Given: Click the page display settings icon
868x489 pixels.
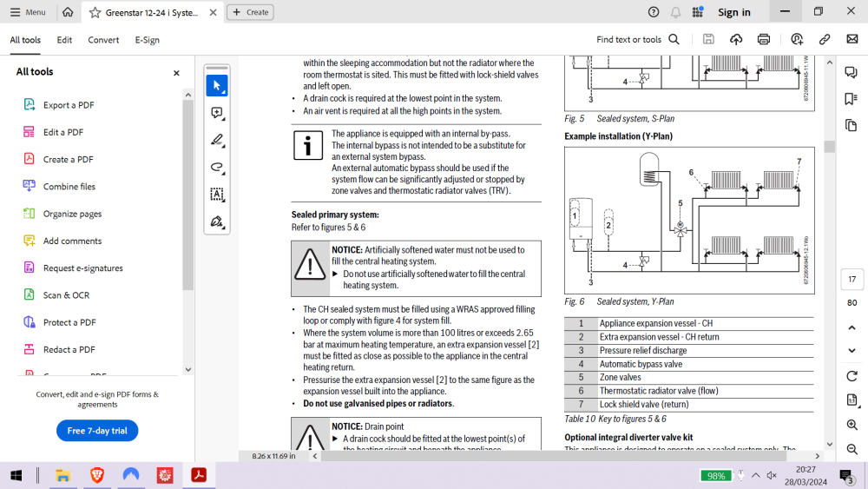Looking at the screenshot, I should (852, 400).
